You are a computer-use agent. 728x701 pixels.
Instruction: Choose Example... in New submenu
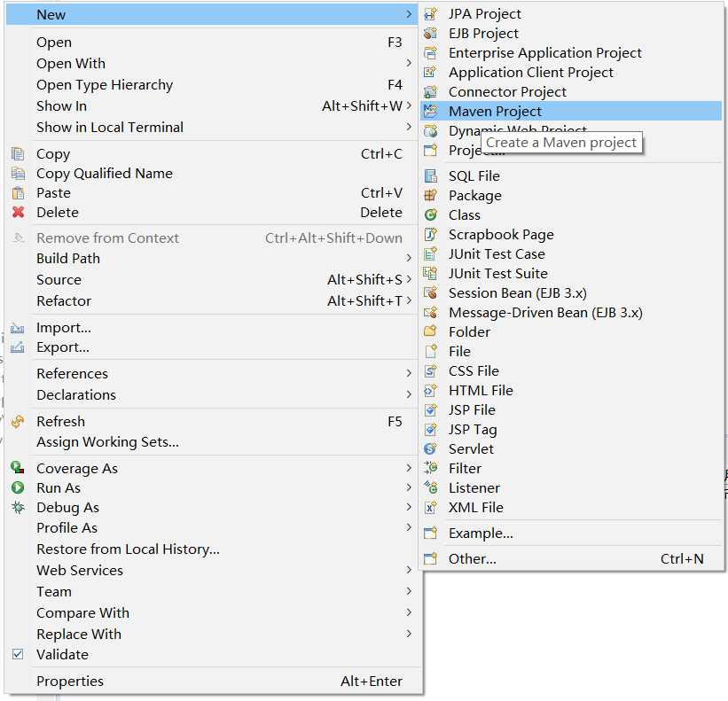click(x=571, y=534)
